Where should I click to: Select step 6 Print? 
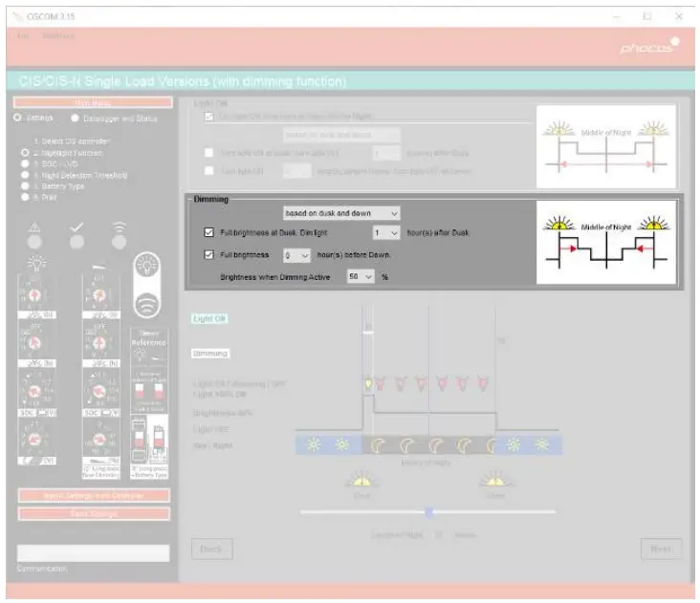(x=25, y=197)
